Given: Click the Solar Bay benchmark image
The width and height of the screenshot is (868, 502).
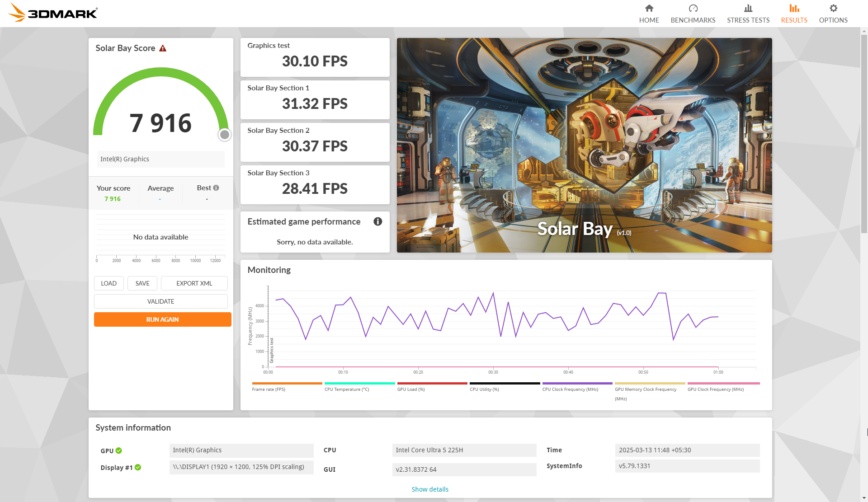Looking at the screenshot, I should pos(585,145).
